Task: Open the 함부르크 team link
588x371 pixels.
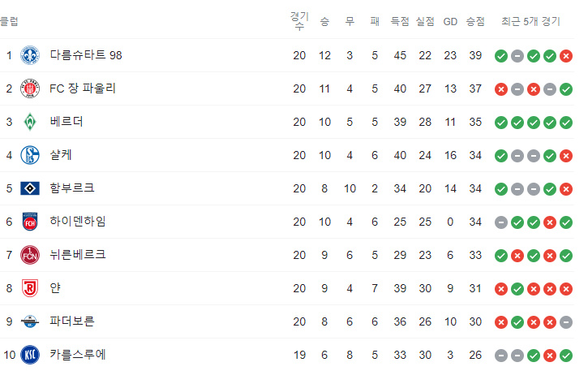Action: (x=72, y=188)
